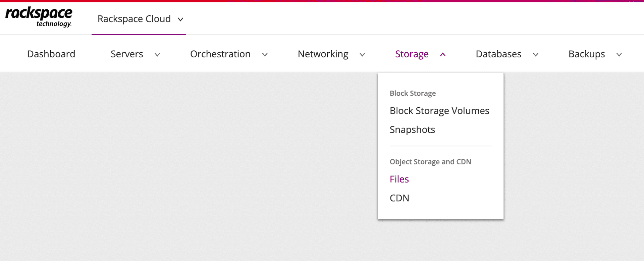
Task: Expand the Backups dropdown chevron
Action: tap(619, 55)
